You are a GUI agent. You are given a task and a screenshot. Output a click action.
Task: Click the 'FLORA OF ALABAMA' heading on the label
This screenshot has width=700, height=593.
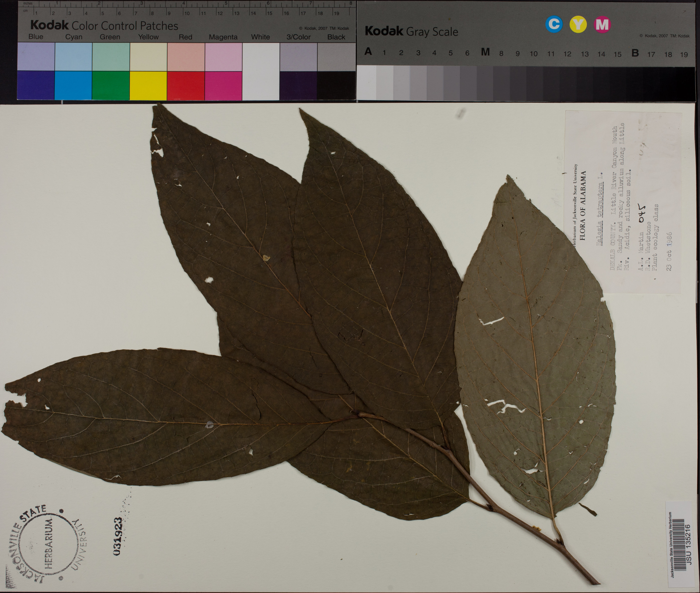point(583,206)
